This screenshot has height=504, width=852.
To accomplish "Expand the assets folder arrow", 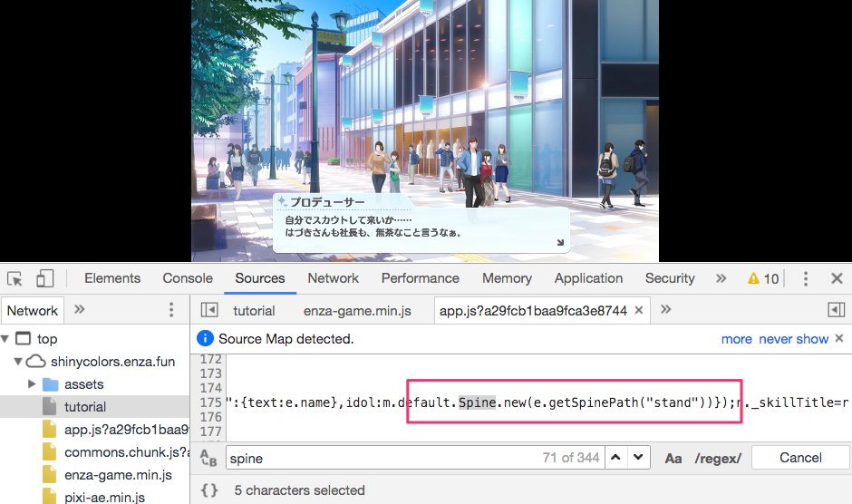I will tap(32, 383).
